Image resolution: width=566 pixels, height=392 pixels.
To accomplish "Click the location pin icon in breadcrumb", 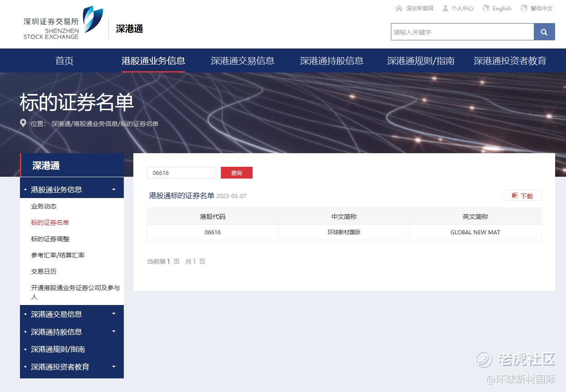I will 23,123.
